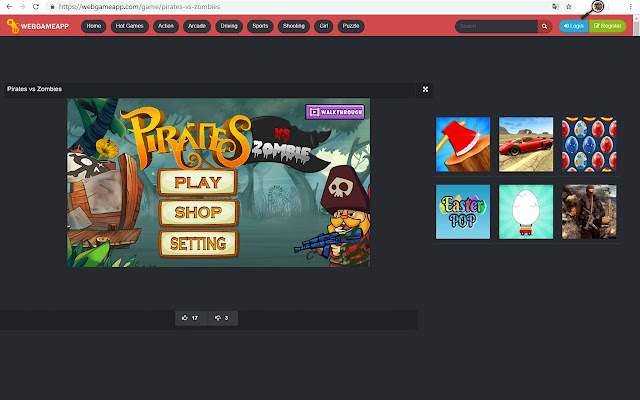Screen dimensions: 640x400
Task: Open the Arcade category
Action: point(197,26)
